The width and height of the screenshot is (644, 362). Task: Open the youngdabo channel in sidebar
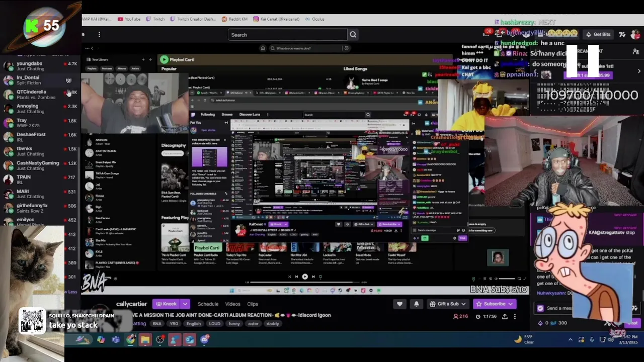(40, 66)
